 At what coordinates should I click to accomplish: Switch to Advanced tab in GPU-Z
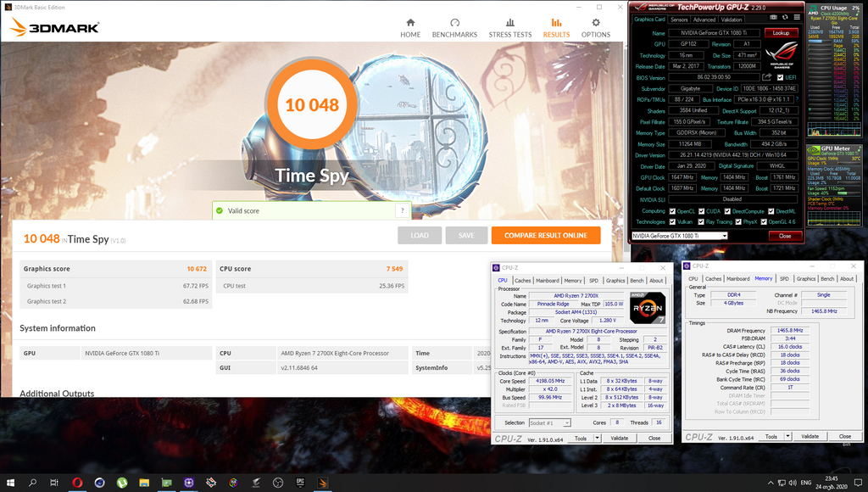point(704,20)
